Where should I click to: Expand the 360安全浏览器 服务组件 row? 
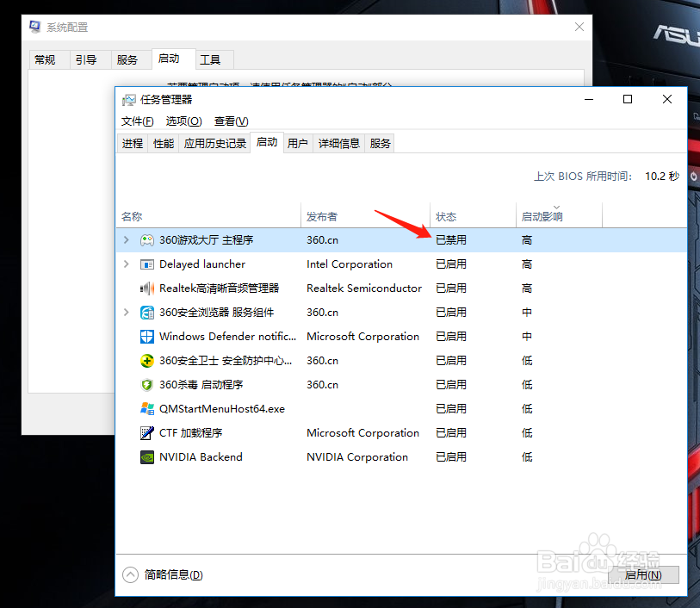point(127,313)
